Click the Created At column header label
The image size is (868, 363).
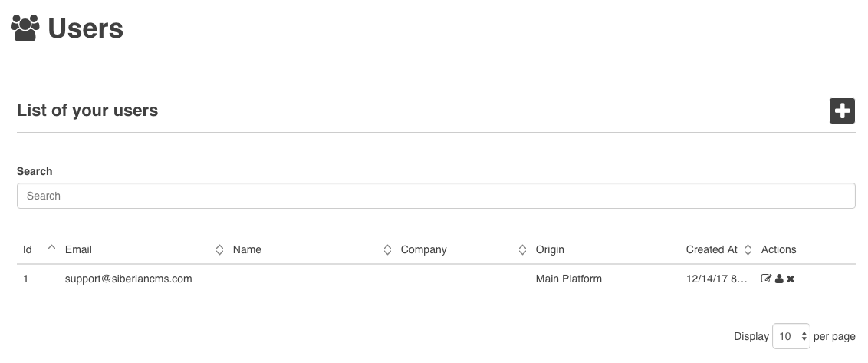click(x=712, y=249)
